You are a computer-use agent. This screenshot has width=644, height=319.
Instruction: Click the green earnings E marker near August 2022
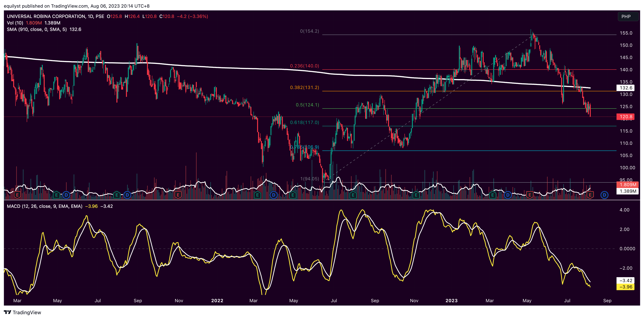click(353, 195)
